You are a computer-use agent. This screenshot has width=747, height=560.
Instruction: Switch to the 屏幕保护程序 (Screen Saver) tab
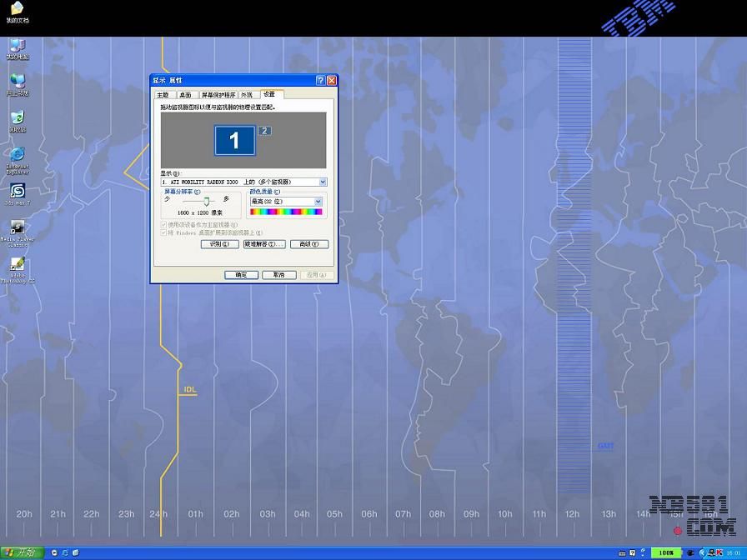(218, 95)
